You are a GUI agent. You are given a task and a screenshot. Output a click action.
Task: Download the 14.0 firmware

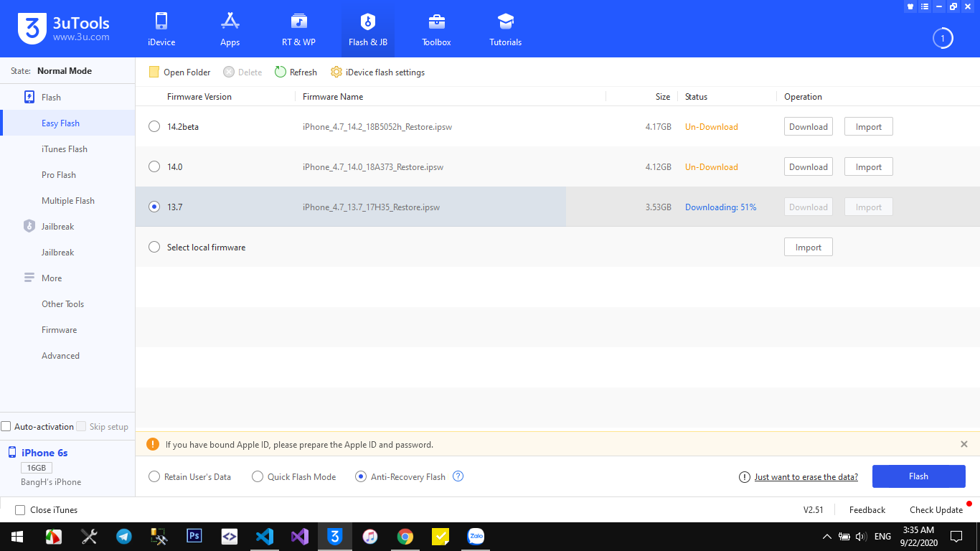tap(809, 166)
